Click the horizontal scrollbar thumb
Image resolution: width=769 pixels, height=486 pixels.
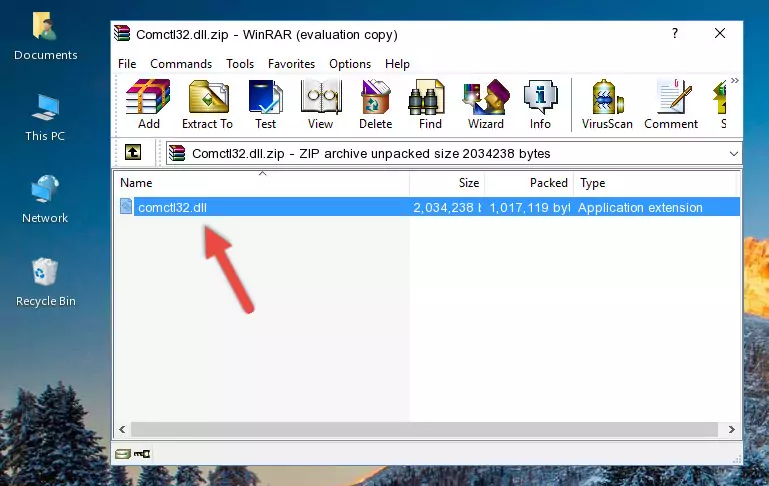(x=424, y=430)
